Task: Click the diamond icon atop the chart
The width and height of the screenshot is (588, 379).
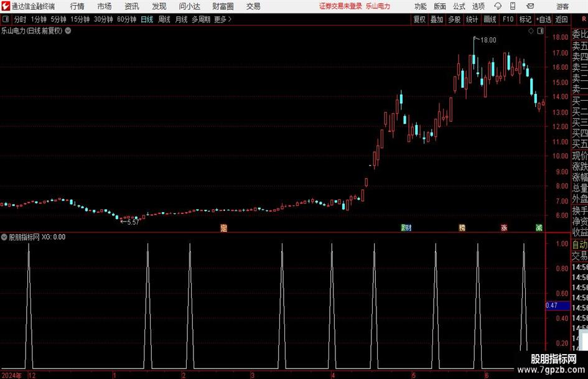Action: point(531,31)
